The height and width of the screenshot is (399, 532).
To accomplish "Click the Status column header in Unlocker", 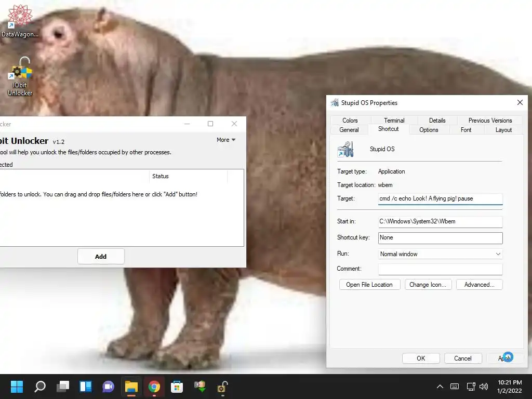I will (188, 176).
